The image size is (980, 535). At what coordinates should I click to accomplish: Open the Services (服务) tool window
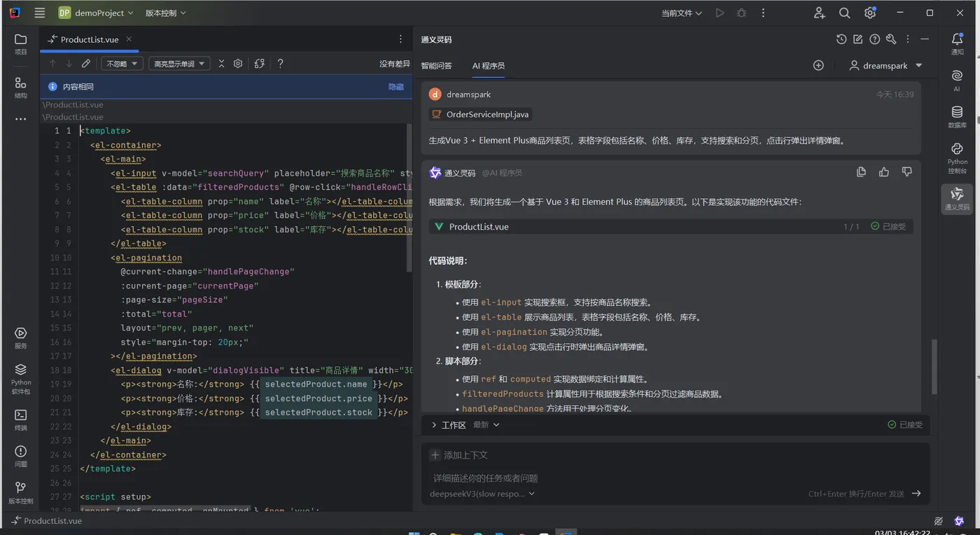pyautogui.click(x=21, y=338)
